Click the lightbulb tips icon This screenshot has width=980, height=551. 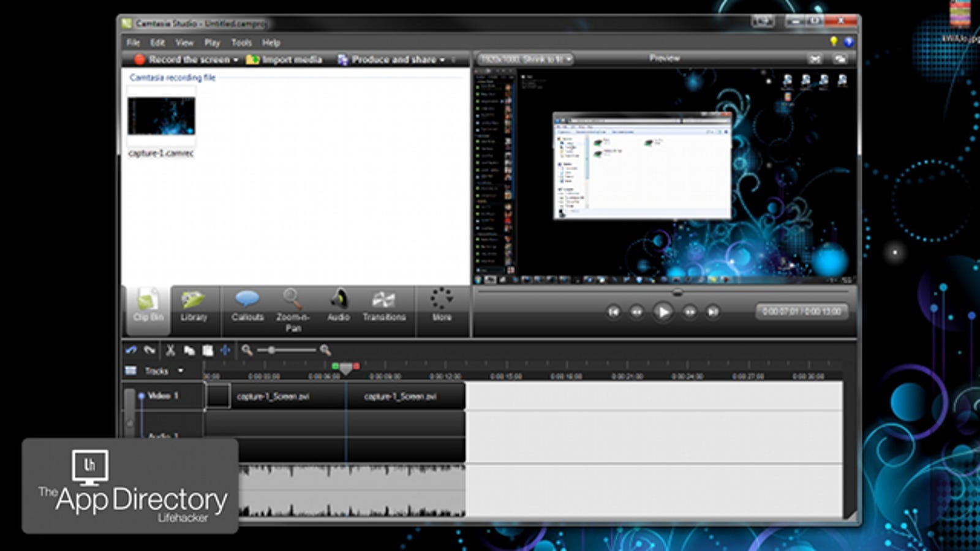click(833, 42)
